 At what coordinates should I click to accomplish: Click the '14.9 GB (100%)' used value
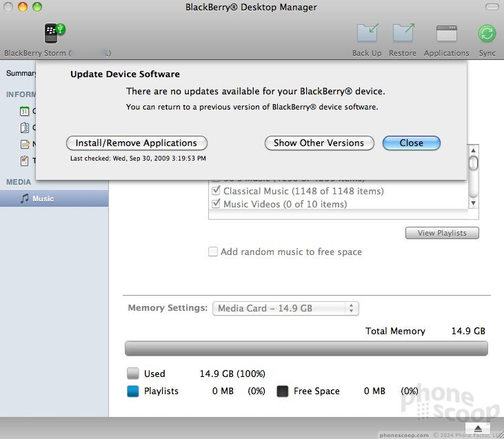click(x=232, y=374)
